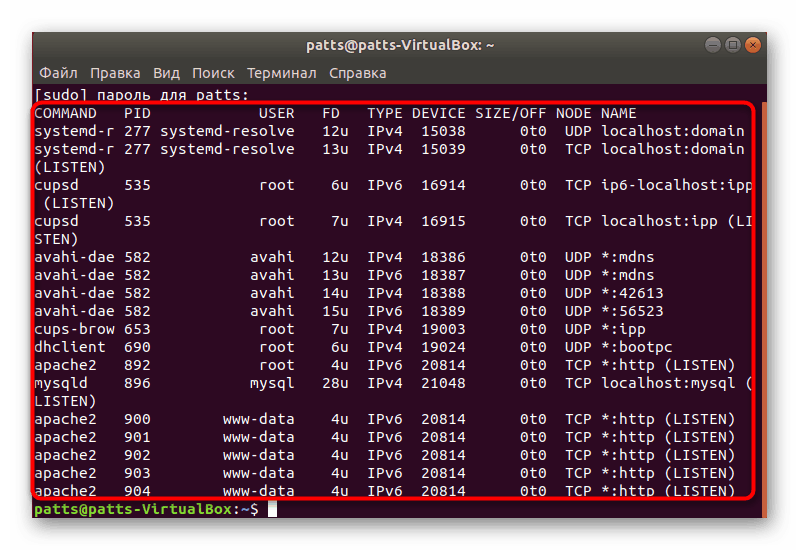Click the mysql user name
799x550 pixels.
pyautogui.click(x=272, y=383)
